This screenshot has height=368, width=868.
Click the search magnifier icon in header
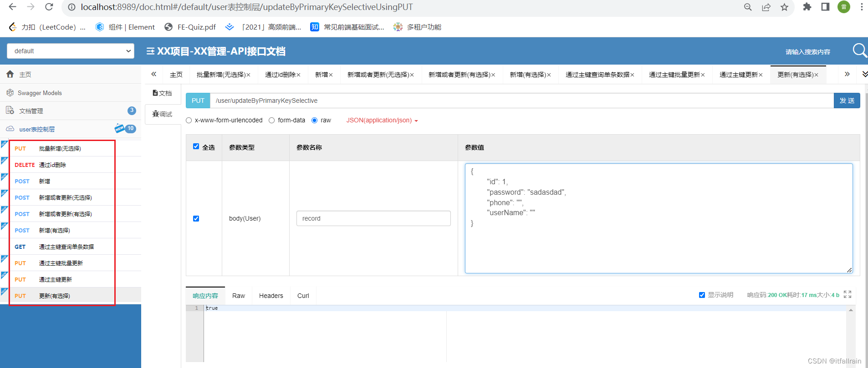(859, 50)
